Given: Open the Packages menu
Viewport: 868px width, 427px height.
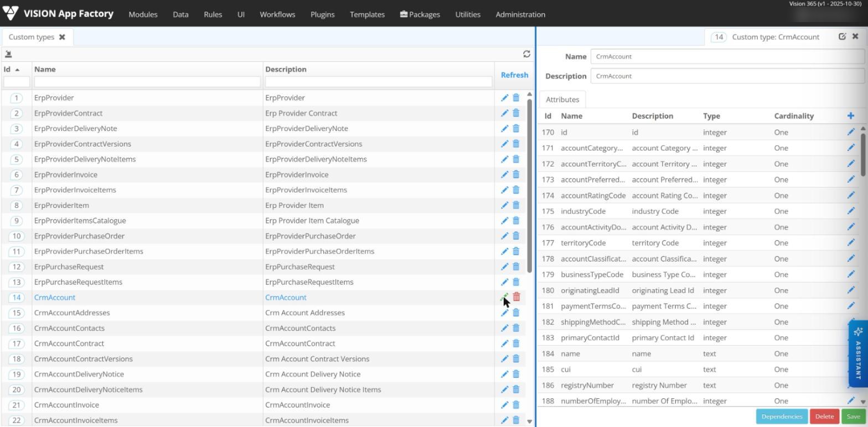Looking at the screenshot, I should (420, 14).
